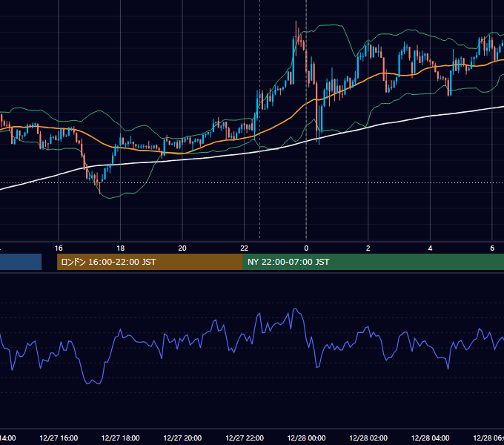504x445 pixels.
Task: Click the 12/27 16:00 time label
Action: (59, 438)
